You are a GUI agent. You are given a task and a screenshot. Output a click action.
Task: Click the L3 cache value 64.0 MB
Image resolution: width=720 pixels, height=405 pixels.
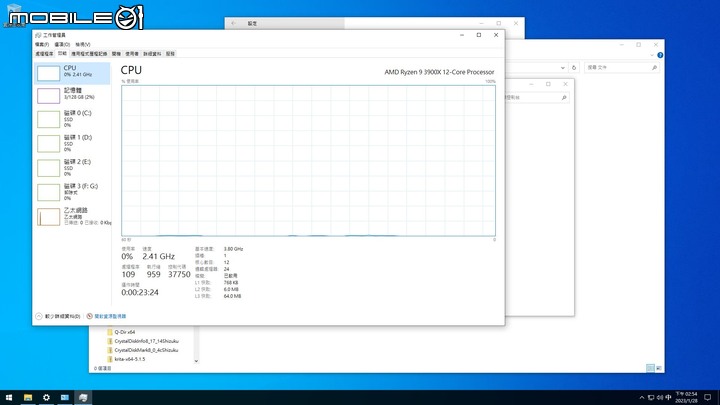[x=232, y=296]
